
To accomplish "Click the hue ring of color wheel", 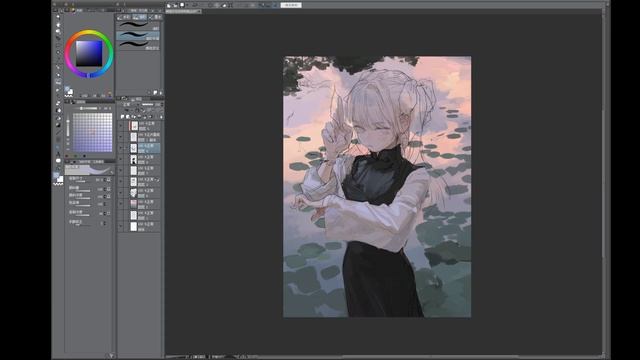I will tap(89, 33).
